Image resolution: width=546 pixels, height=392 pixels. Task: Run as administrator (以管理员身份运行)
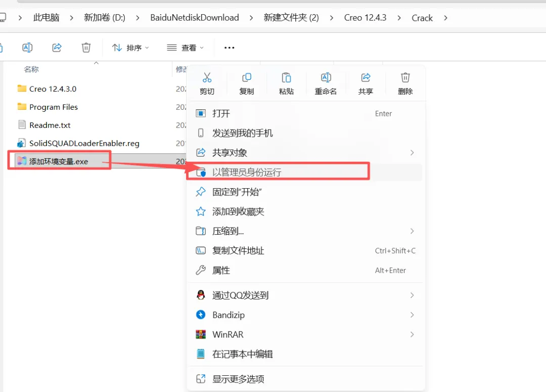(x=306, y=172)
